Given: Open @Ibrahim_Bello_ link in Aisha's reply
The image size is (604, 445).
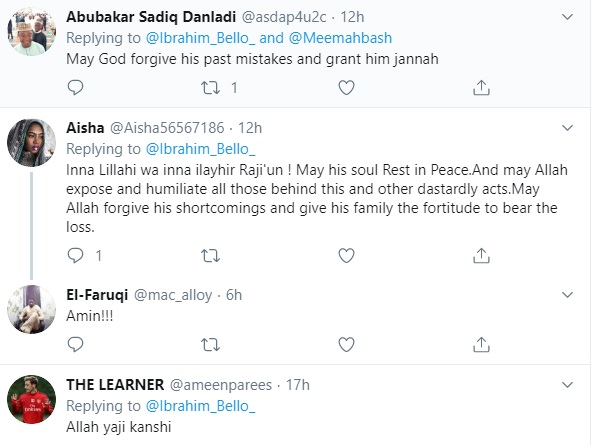Looking at the screenshot, I should (x=197, y=147).
